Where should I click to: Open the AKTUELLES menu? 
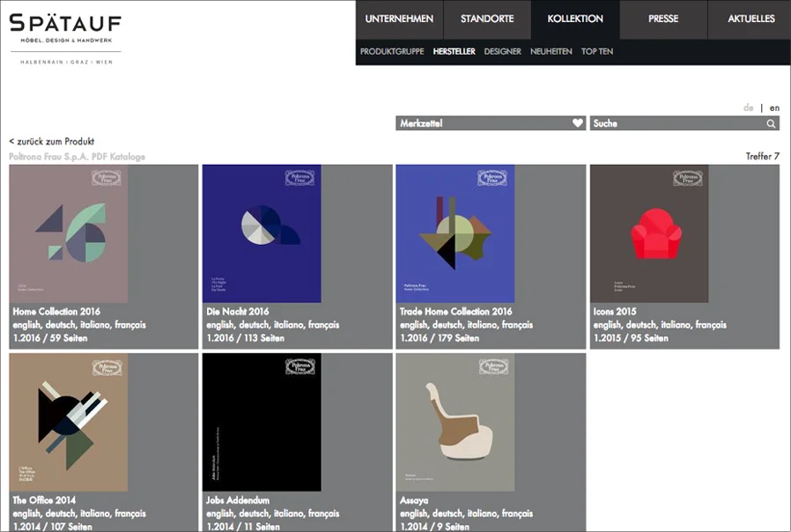[x=750, y=19]
